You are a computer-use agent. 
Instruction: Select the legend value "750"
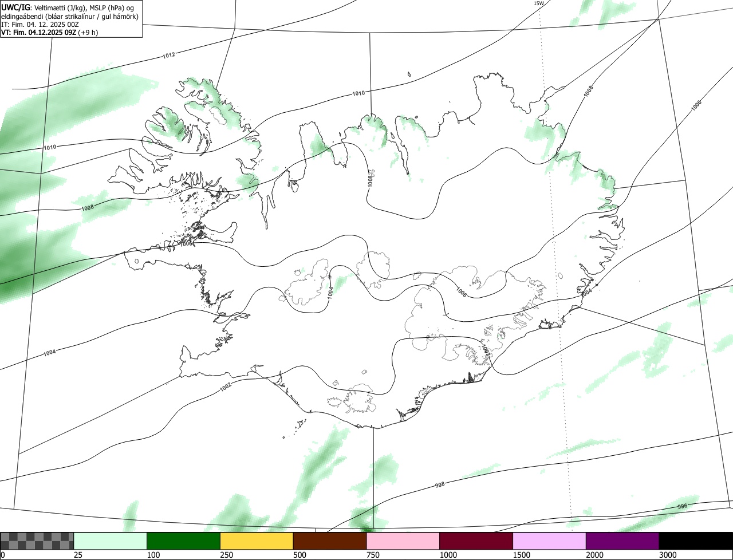click(x=372, y=555)
